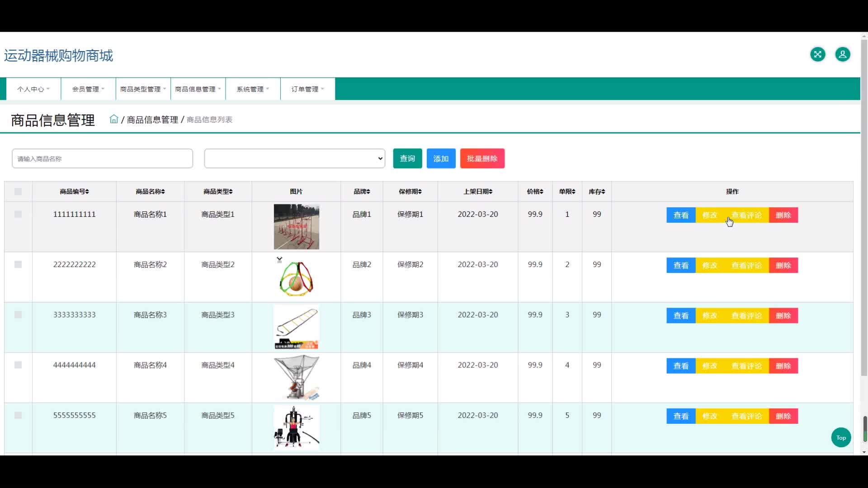Screen dimensions: 868x488
Task: Check the row for 商品名称3
Action: pyautogui.click(x=18, y=314)
